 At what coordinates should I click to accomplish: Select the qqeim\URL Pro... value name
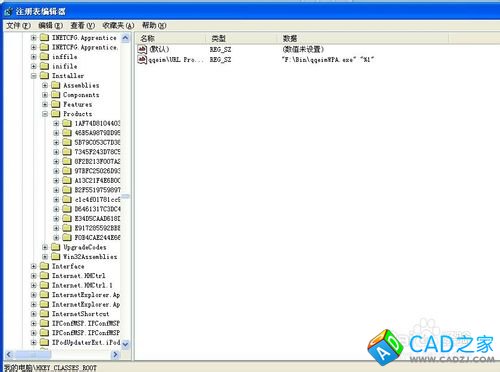point(176,60)
